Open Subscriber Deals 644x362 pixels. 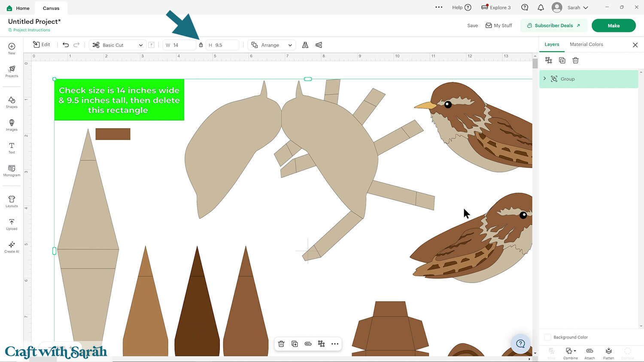[553, 25]
